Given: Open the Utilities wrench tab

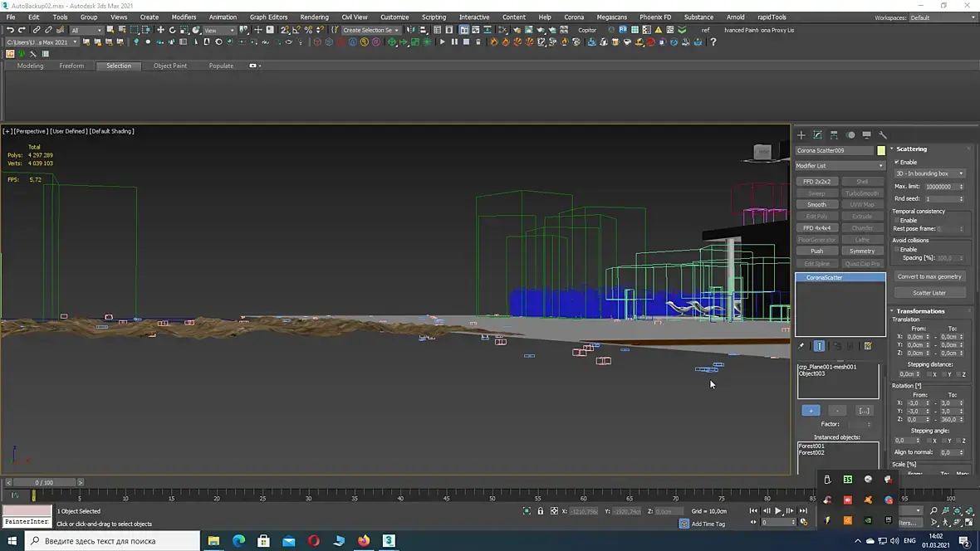Looking at the screenshot, I should pyautogui.click(x=883, y=135).
